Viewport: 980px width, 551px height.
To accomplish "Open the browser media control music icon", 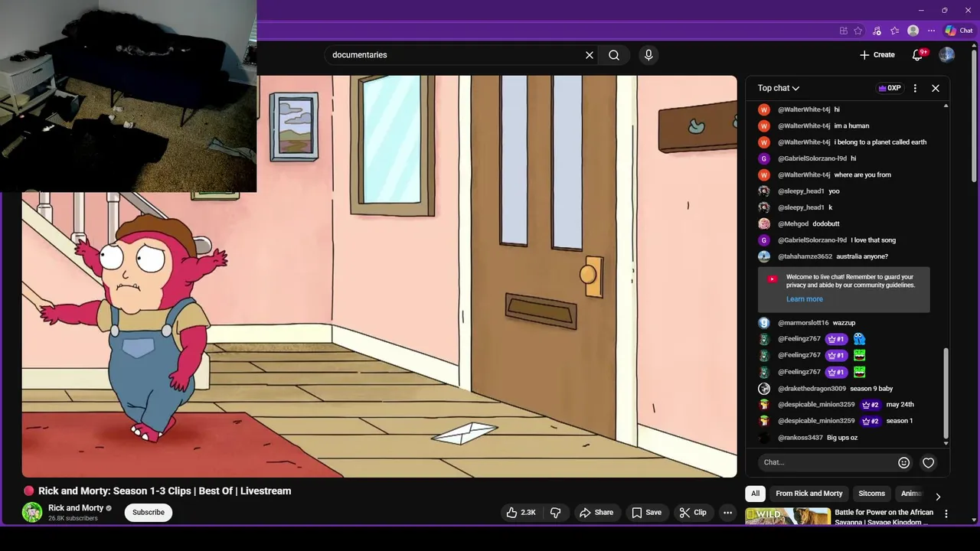I will pyautogui.click(x=877, y=31).
